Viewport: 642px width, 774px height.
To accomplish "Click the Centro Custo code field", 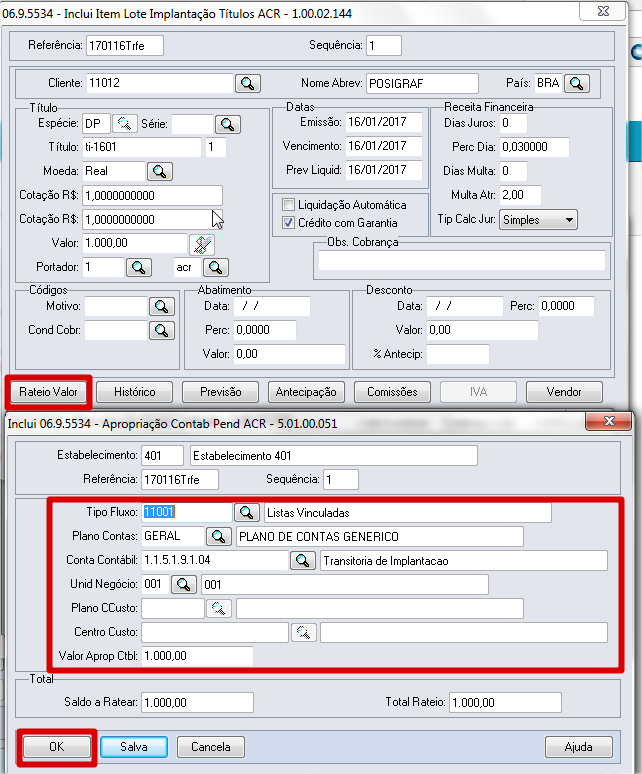I will click(x=215, y=632).
